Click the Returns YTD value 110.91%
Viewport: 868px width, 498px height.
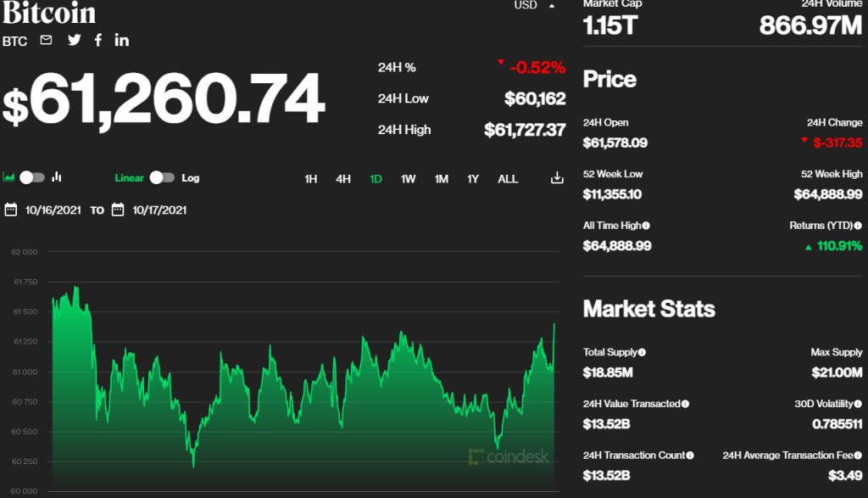click(x=840, y=246)
